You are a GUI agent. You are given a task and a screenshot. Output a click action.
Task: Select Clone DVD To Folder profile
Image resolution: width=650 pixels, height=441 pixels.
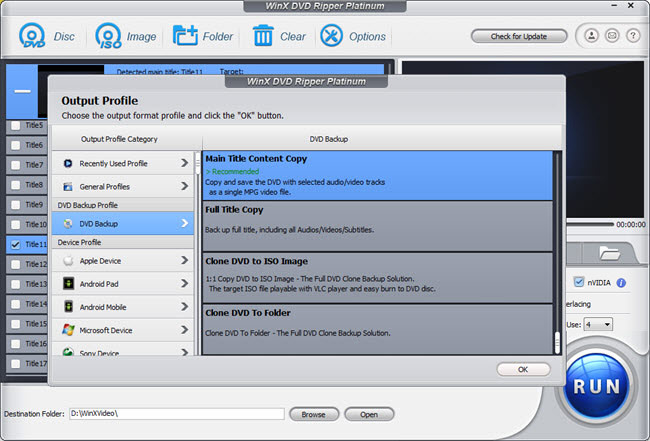coord(377,330)
